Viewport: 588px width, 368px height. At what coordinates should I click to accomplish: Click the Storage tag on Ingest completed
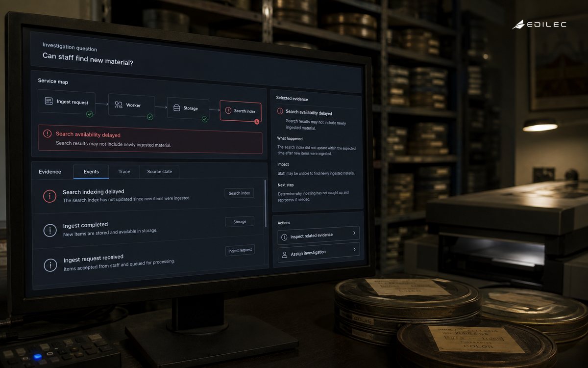pos(240,221)
